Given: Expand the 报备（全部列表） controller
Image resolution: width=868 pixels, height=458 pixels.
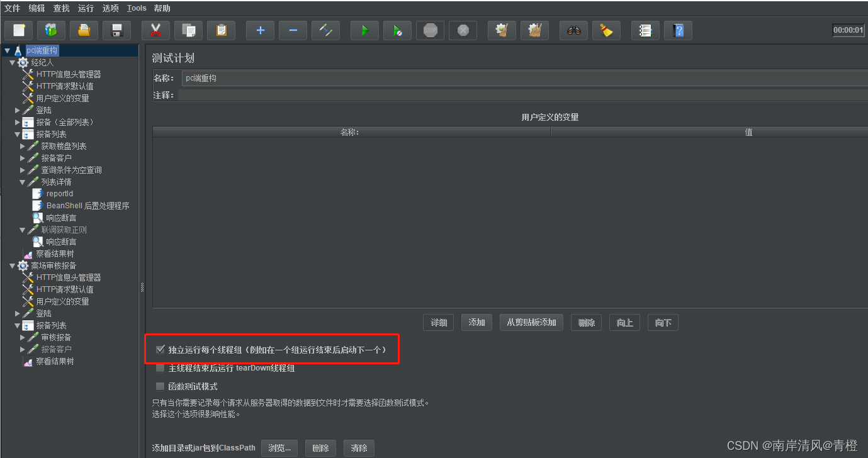Looking at the screenshot, I should (x=18, y=122).
